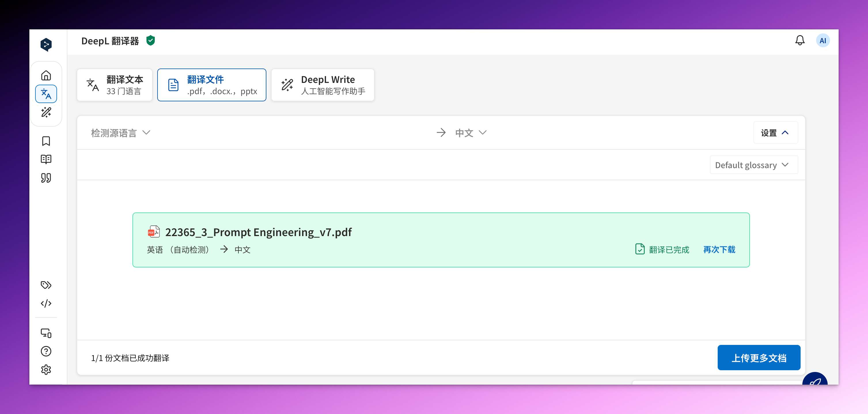Click the quotation marks sidebar icon

pos(46,178)
